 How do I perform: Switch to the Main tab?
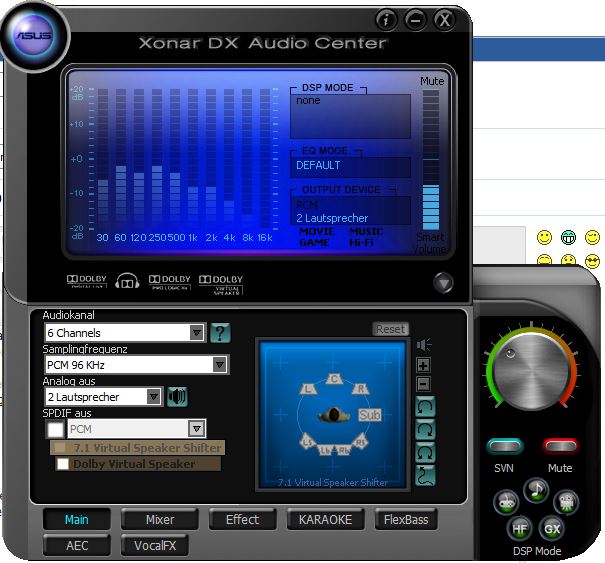[x=77, y=519]
